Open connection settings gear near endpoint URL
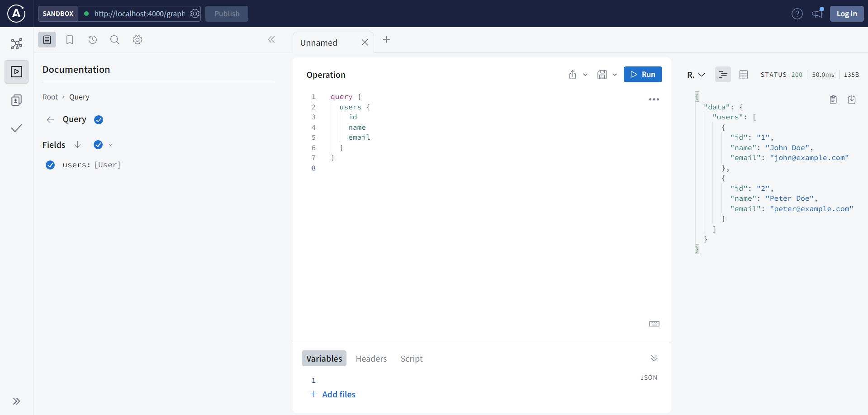The width and height of the screenshot is (868, 415). coord(195,14)
